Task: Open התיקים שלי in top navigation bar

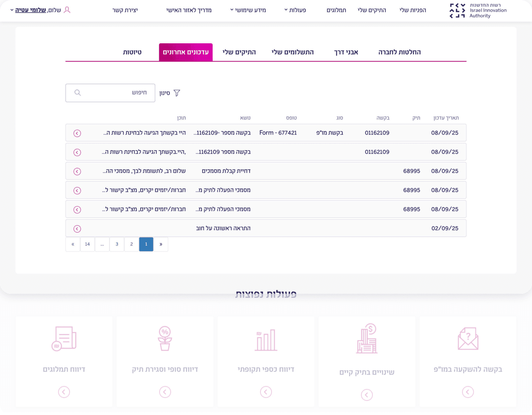Action: click(x=372, y=10)
